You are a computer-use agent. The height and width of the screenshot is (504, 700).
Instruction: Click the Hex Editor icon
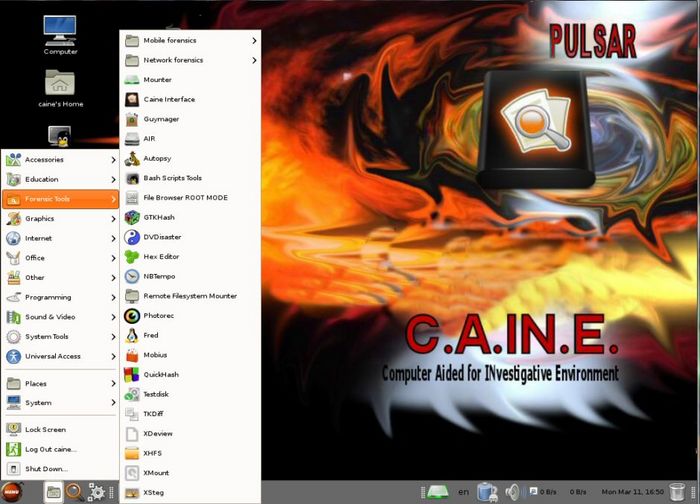pyautogui.click(x=132, y=257)
